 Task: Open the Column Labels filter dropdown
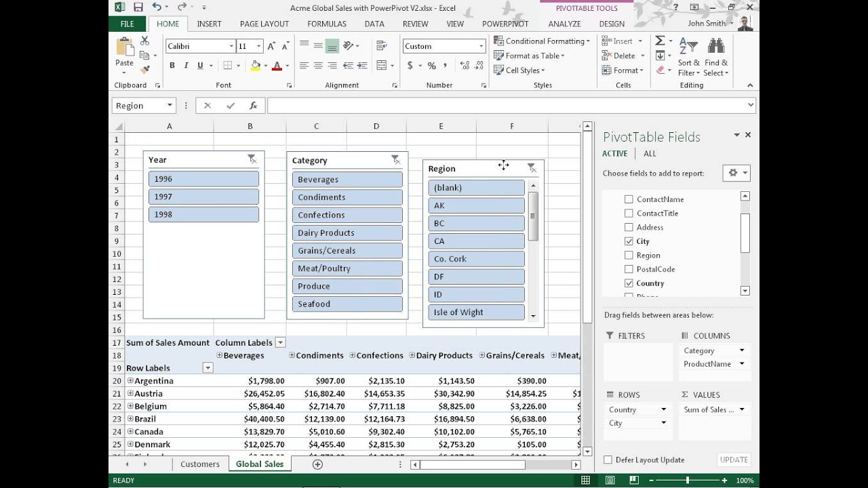[281, 343]
